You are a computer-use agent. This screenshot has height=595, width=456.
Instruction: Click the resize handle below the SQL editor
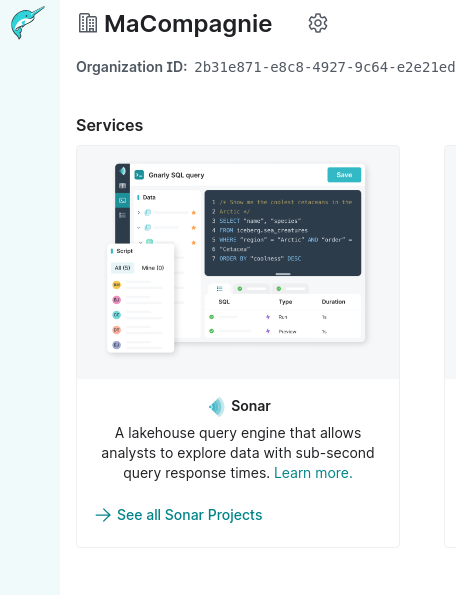click(283, 274)
